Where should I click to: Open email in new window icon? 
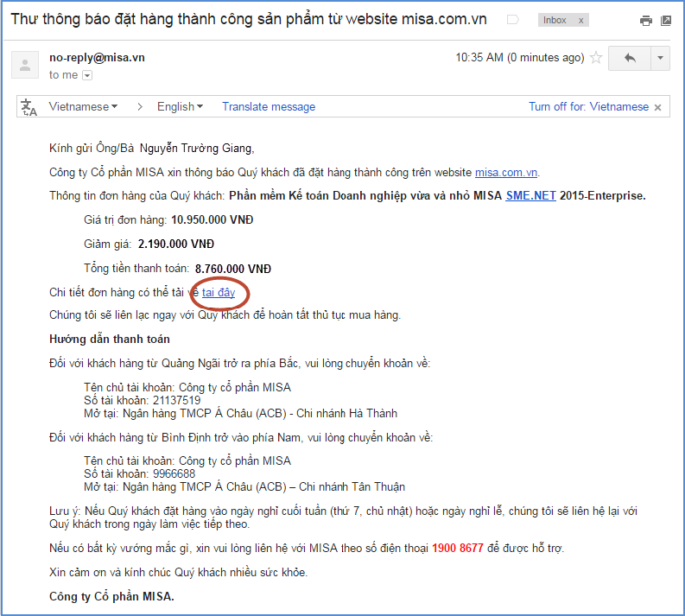[x=666, y=21]
